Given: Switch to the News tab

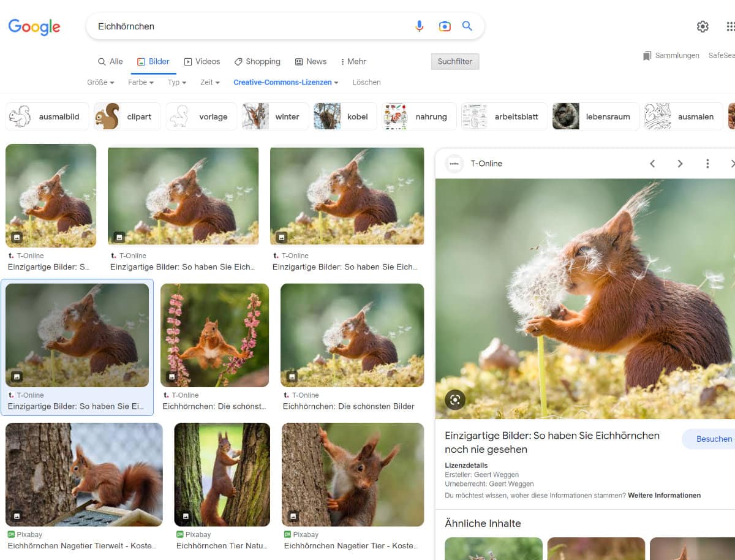Looking at the screenshot, I should coord(311,61).
